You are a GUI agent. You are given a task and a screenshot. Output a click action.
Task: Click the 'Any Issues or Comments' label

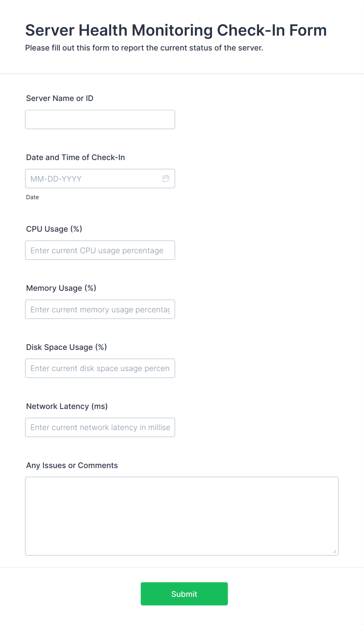click(72, 465)
